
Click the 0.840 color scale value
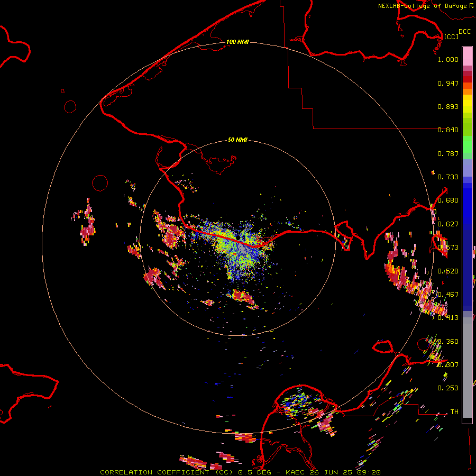pyautogui.click(x=448, y=130)
